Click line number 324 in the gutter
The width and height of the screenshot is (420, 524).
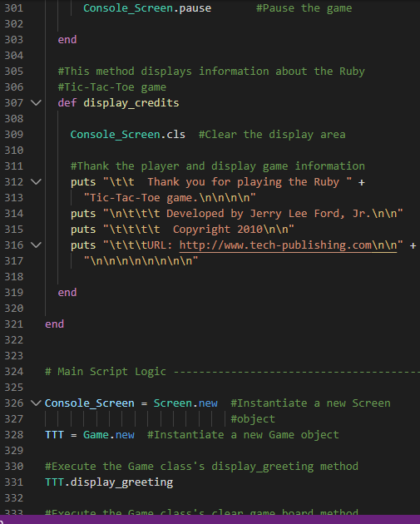(x=13, y=372)
